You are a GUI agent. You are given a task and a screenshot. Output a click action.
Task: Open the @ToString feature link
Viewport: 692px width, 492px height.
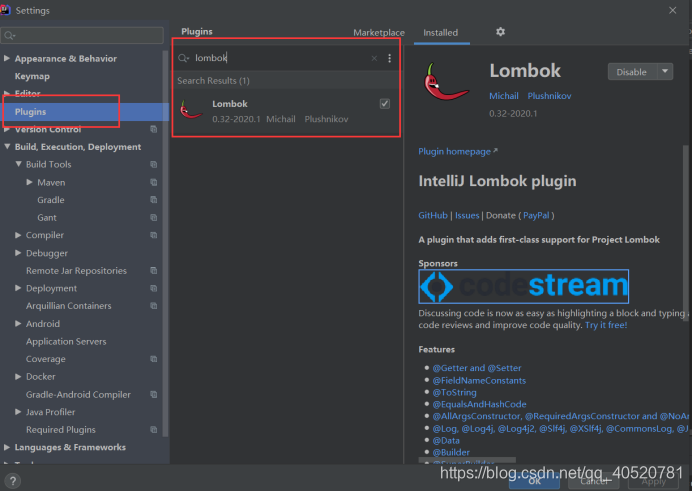pos(455,392)
